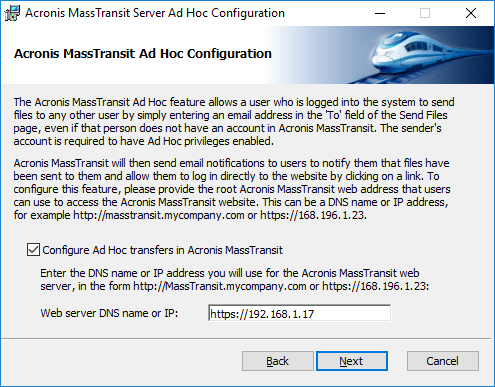The height and width of the screenshot is (387, 495).
Task: Click the Configure Ad Hoc transfers label text
Action: [x=162, y=250]
